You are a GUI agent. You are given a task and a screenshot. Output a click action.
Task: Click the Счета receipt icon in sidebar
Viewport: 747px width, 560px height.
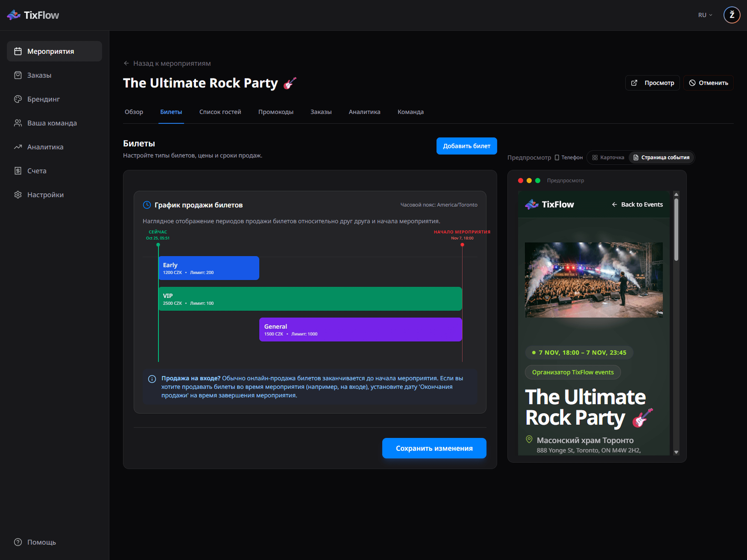pos(18,171)
